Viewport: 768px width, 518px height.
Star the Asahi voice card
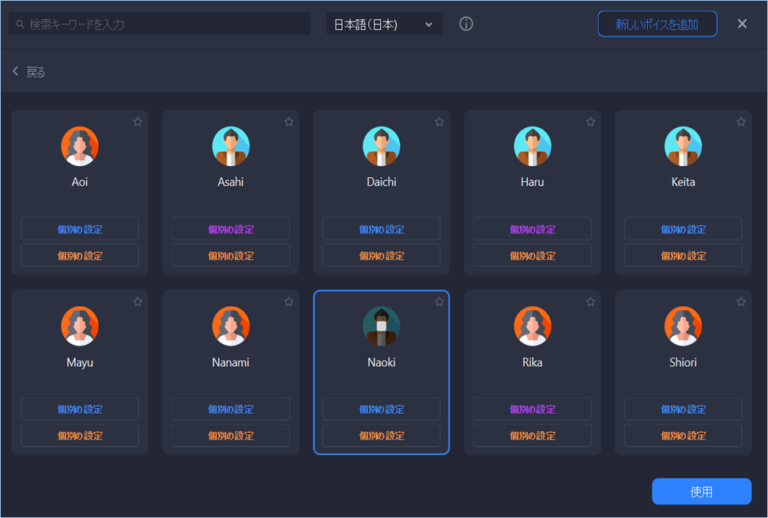pyautogui.click(x=289, y=122)
